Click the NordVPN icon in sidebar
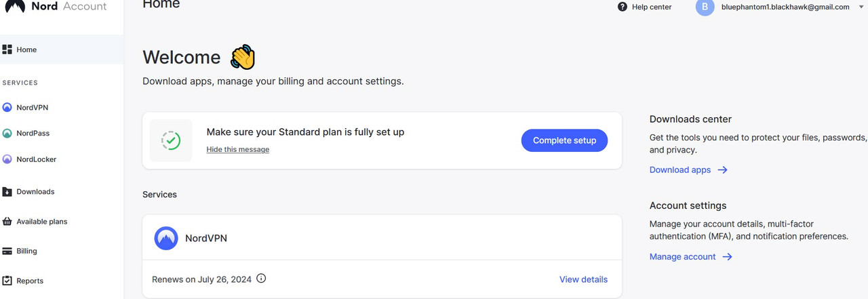This screenshot has height=299, width=868. [x=7, y=108]
